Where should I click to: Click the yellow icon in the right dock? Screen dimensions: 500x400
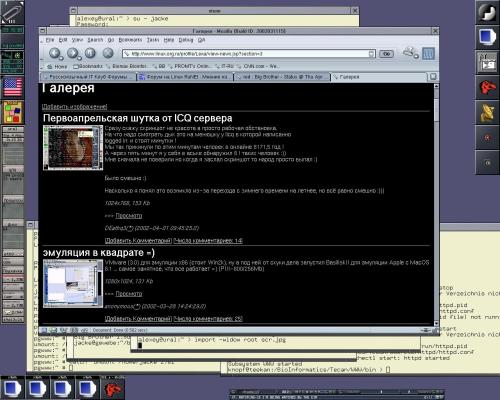(487, 112)
